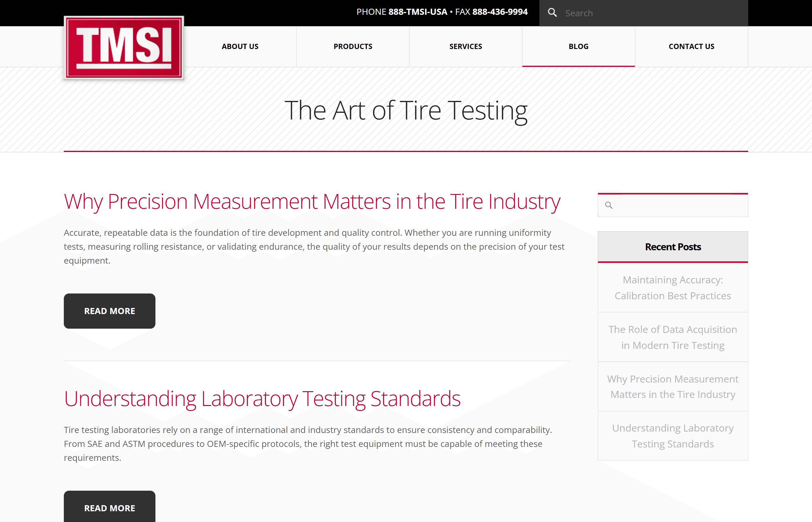Viewport: 812px width, 522px height.
Task: Open the Why Precision Measurement article title
Action: (x=312, y=202)
